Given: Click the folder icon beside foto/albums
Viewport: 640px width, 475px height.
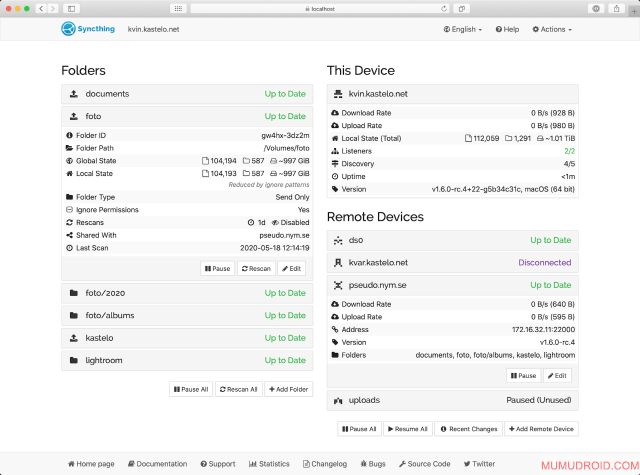Looking at the screenshot, I should (x=73, y=315).
